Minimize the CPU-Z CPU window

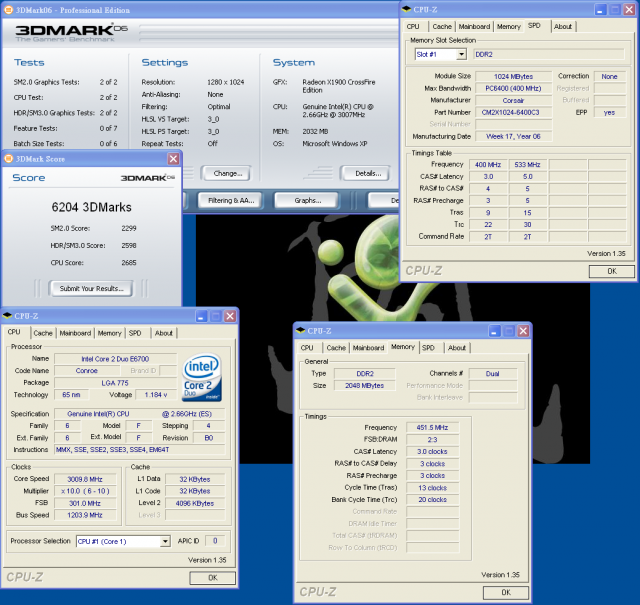click(202, 316)
